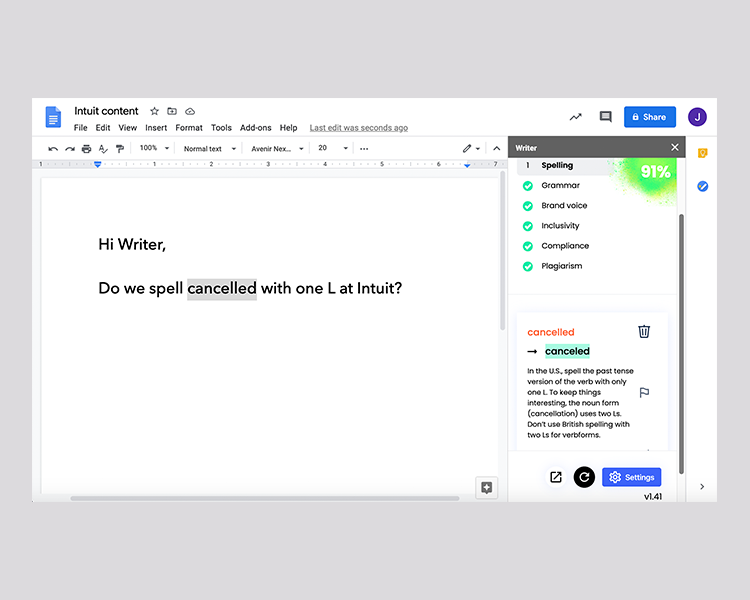Accept the canceled spelling suggestion
750x600 pixels.
(567, 351)
